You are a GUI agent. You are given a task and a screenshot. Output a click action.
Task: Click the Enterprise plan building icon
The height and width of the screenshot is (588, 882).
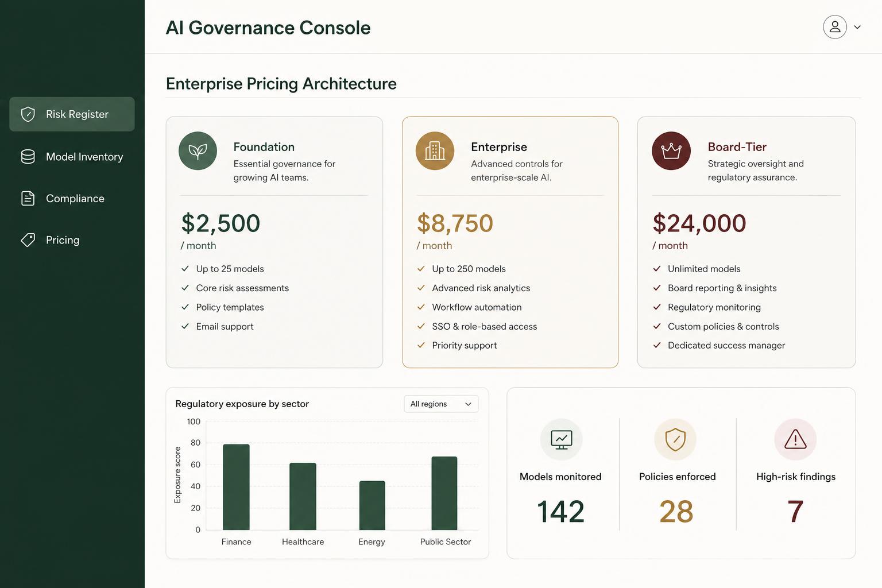coord(435,151)
